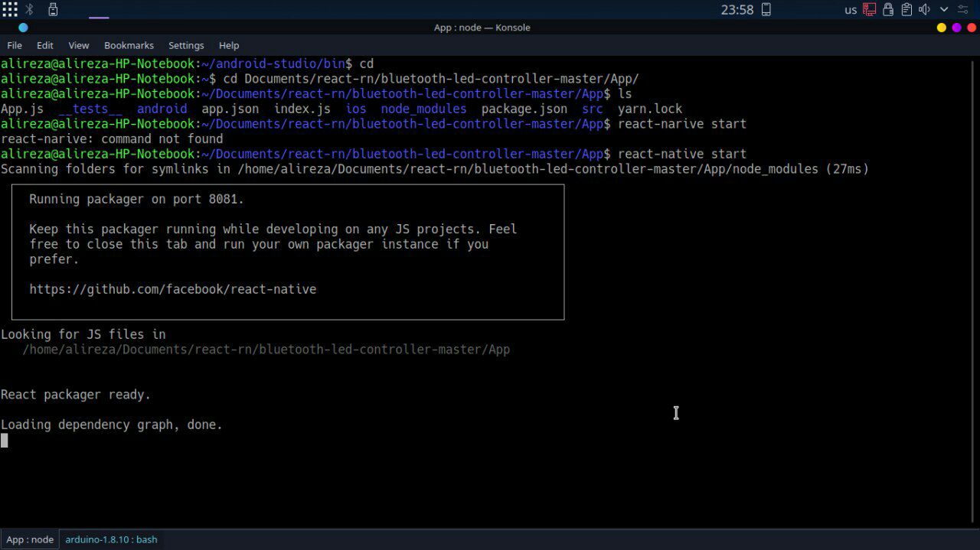The width and height of the screenshot is (980, 550).
Task: Click the speaker volume icon
Action: 925,10
